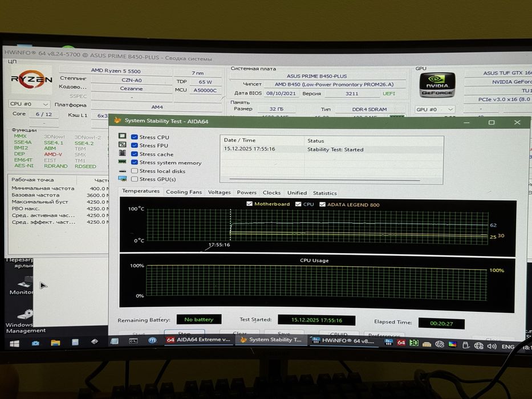532x399 pixels.
Task: Uncheck the Stress CPU checkbox
Action: (x=135, y=137)
